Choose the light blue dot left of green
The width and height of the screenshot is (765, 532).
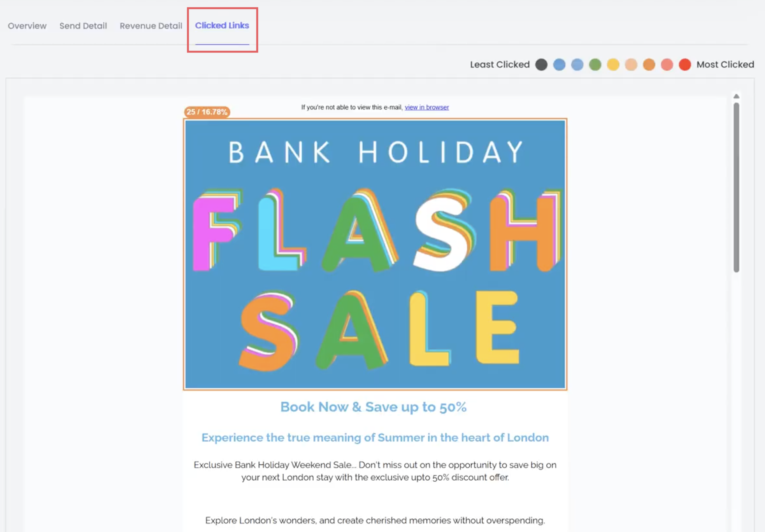tap(577, 65)
